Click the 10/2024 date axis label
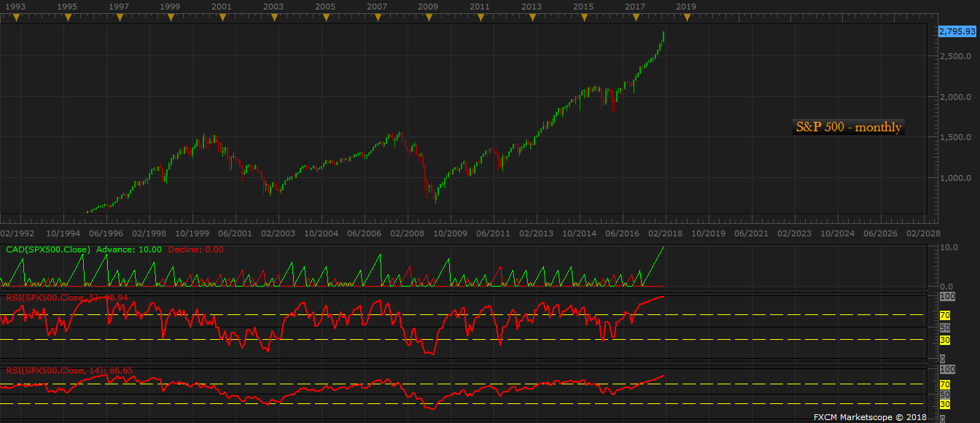 point(838,234)
